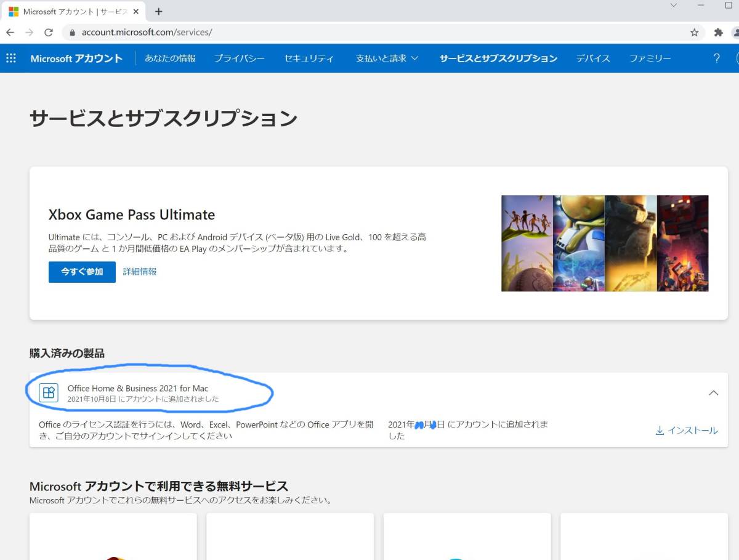Open the Microsoft apps launcher grid
The height and width of the screenshot is (560, 739).
[11, 59]
